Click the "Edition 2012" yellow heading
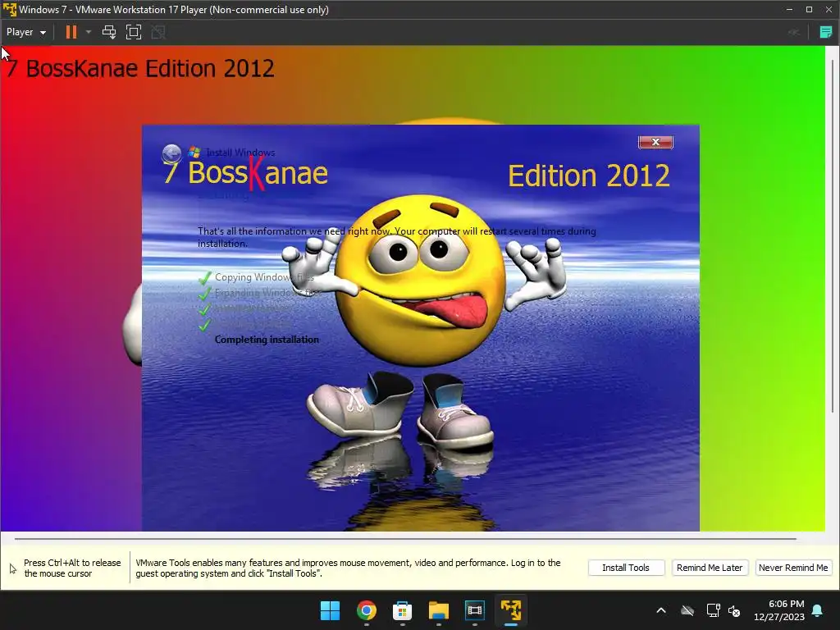840x630 pixels. (589, 176)
